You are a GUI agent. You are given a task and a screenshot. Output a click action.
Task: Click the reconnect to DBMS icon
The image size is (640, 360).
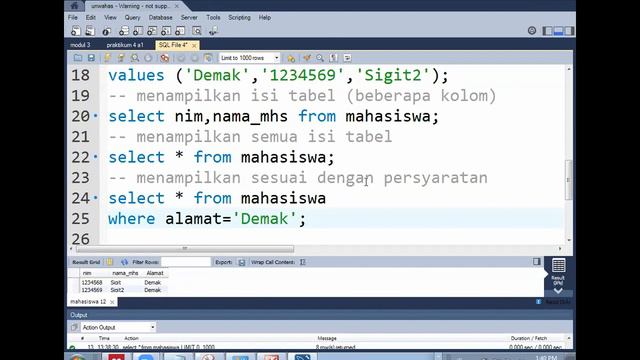click(x=213, y=31)
